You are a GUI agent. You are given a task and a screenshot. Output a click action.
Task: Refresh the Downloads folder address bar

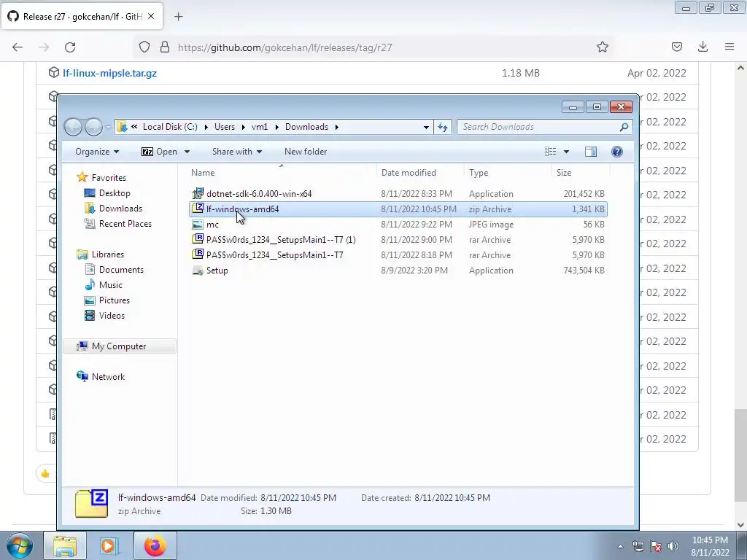pyautogui.click(x=443, y=127)
